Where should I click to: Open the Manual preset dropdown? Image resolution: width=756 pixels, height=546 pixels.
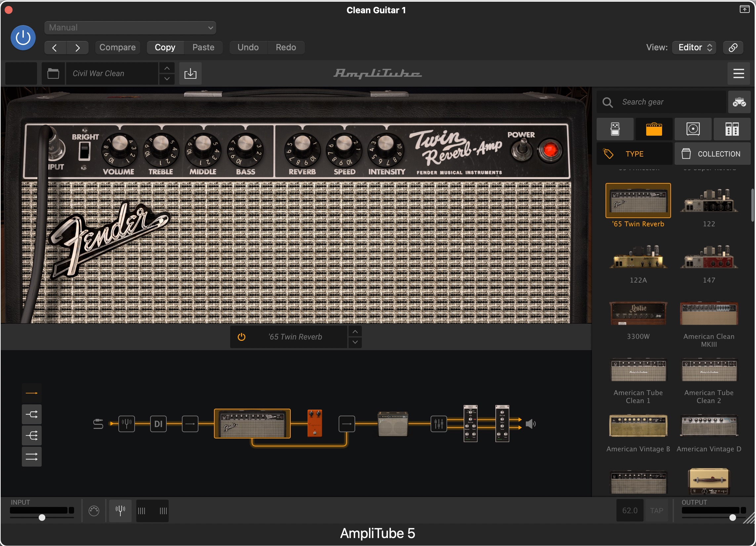point(130,28)
